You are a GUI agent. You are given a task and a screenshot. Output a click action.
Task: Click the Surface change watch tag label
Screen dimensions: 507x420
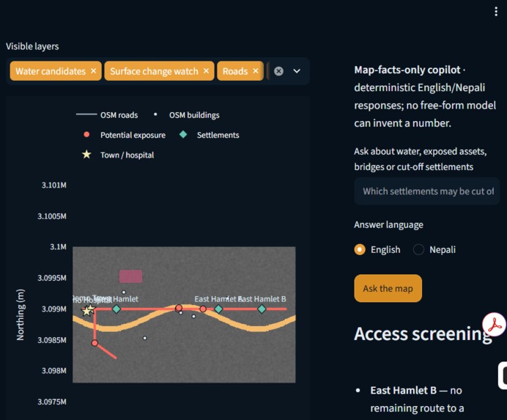(x=154, y=71)
